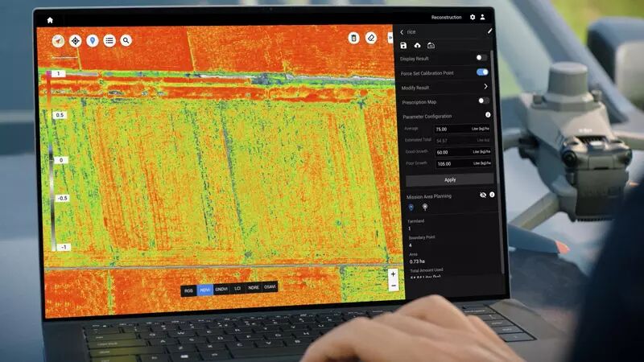Viewport: 644px width, 362px height.
Task: Click the legend value 0.5 label
Action: point(60,115)
